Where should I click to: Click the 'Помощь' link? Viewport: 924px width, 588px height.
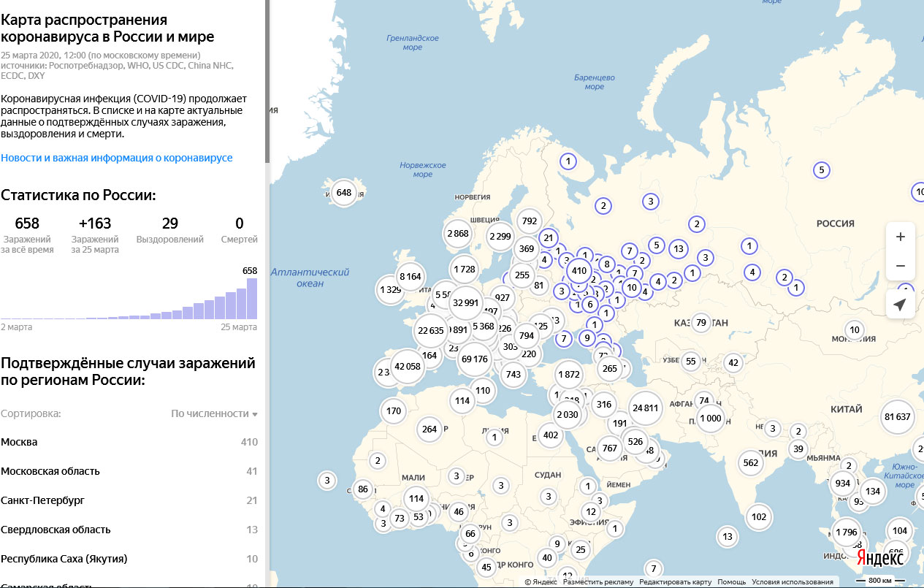coord(731,582)
